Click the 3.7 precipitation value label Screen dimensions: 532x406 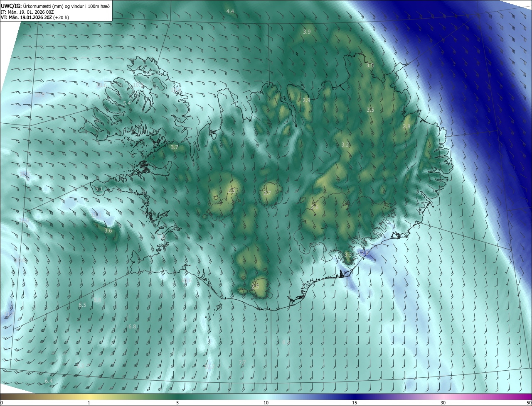pyautogui.click(x=175, y=147)
